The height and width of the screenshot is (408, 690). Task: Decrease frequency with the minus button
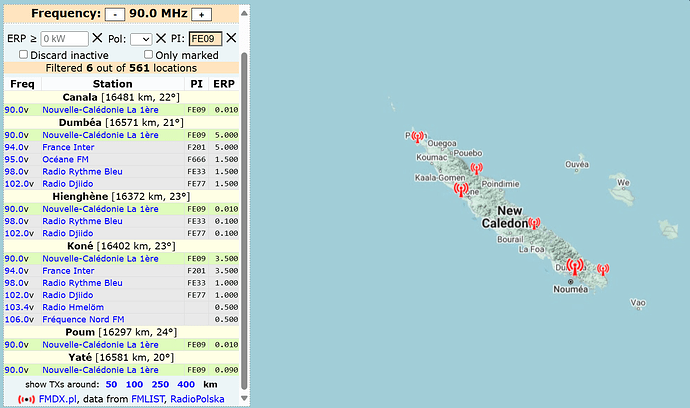tap(116, 15)
